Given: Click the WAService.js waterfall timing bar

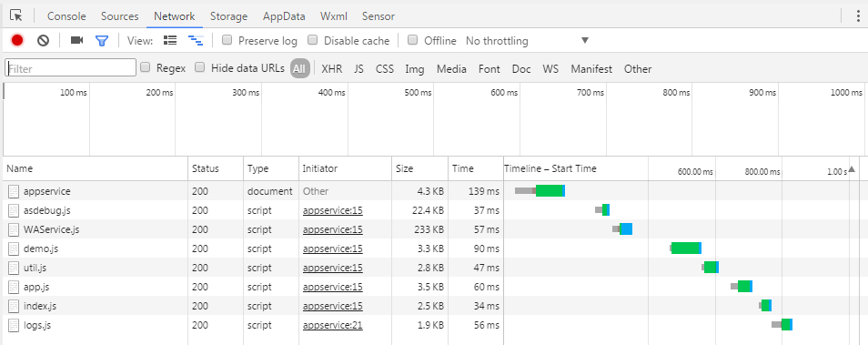Looking at the screenshot, I should coord(622,228).
